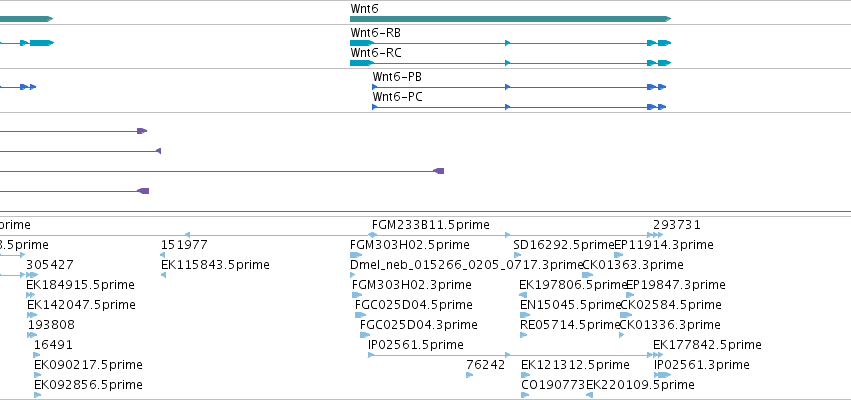Select the Wnt6-RC transcript line
Viewport: 851px width, 400px height.
click(511, 63)
